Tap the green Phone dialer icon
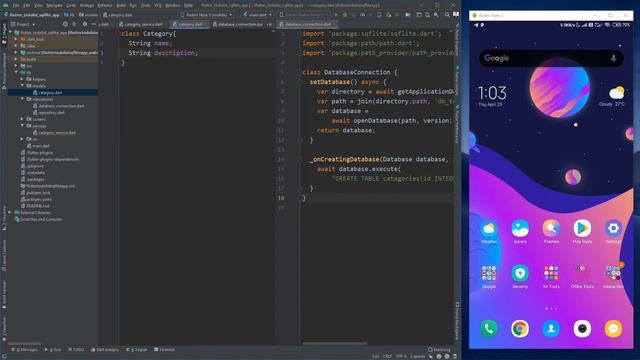This screenshot has width=640, height=360. pyautogui.click(x=489, y=329)
